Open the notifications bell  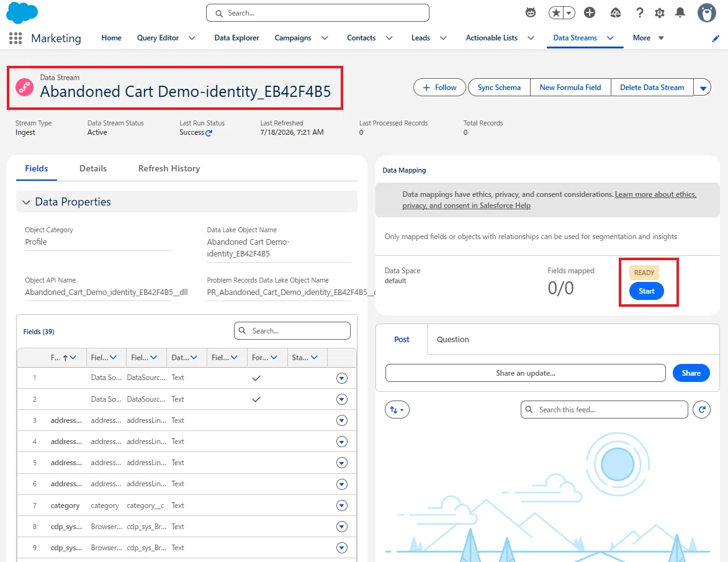(680, 13)
